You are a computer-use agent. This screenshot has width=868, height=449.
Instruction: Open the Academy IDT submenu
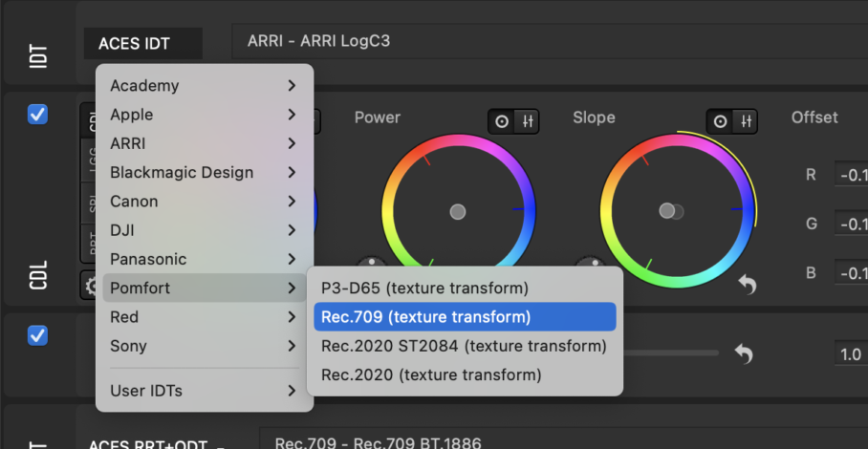pyautogui.click(x=205, y=86)
